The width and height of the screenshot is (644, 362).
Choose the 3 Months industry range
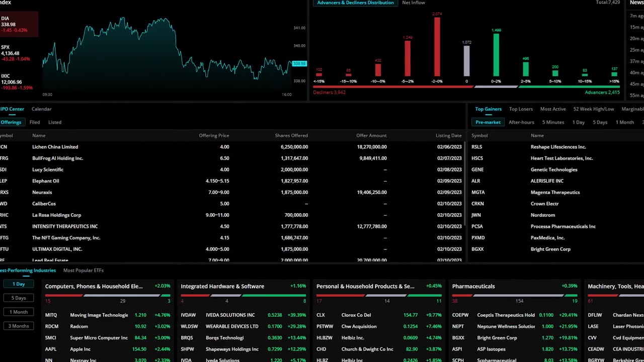click(19, 326)
